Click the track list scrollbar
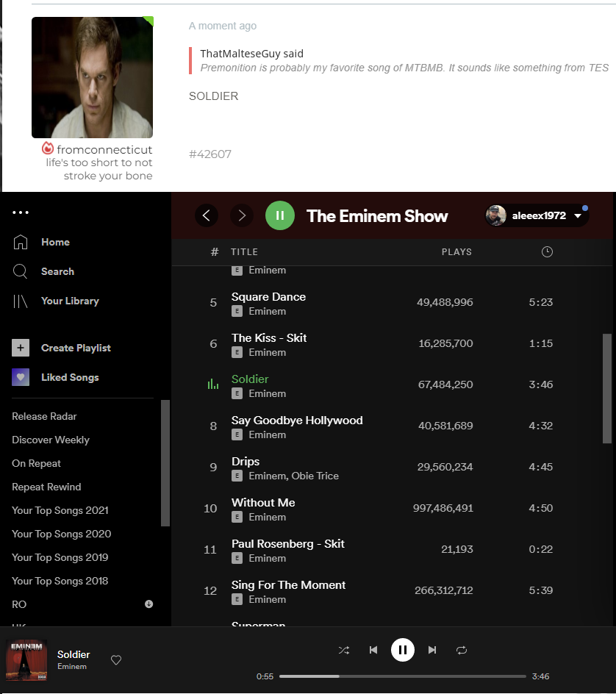 pos(607,388)
